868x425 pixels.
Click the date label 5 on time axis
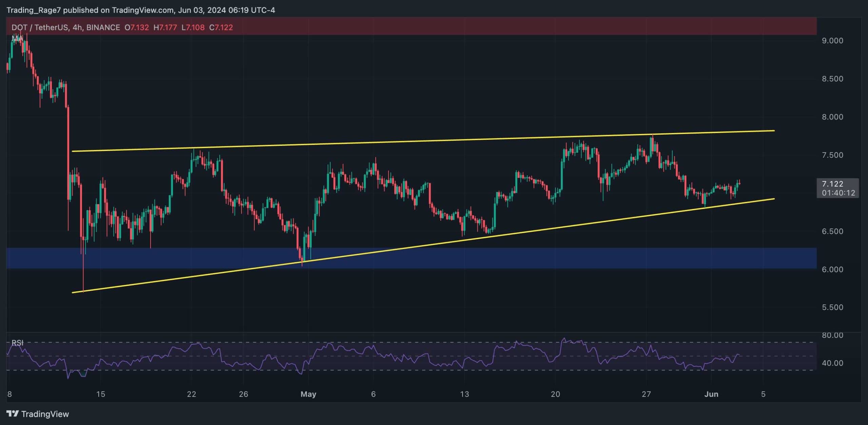click(x=763, y=394)
